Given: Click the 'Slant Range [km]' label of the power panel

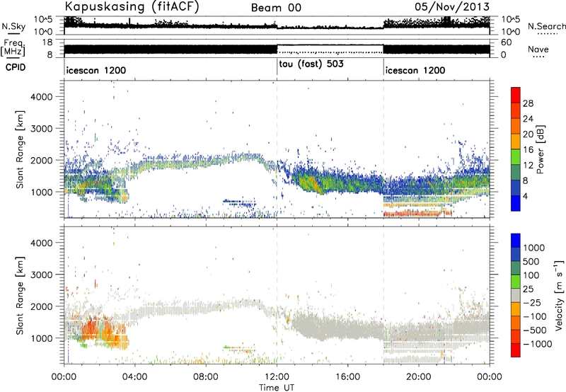Looking at the screenshot, I should [x=21, y=149].
